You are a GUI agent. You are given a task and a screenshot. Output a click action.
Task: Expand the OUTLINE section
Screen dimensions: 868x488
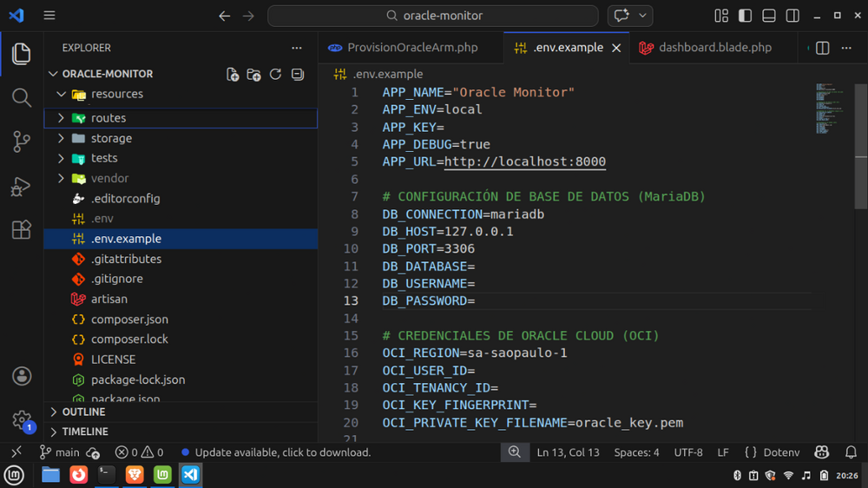click(83, 412)
